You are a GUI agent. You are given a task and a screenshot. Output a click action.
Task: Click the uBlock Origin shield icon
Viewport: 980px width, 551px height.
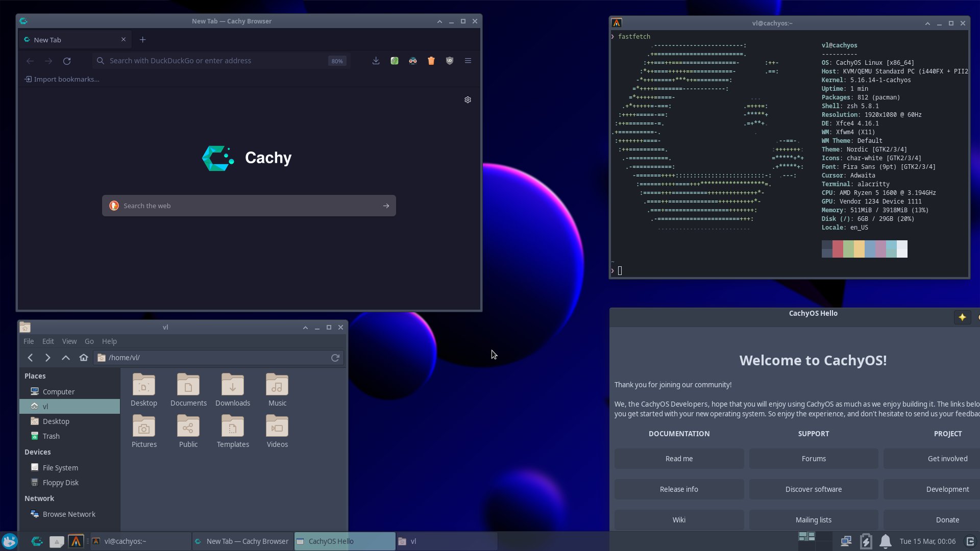point(449,61)
